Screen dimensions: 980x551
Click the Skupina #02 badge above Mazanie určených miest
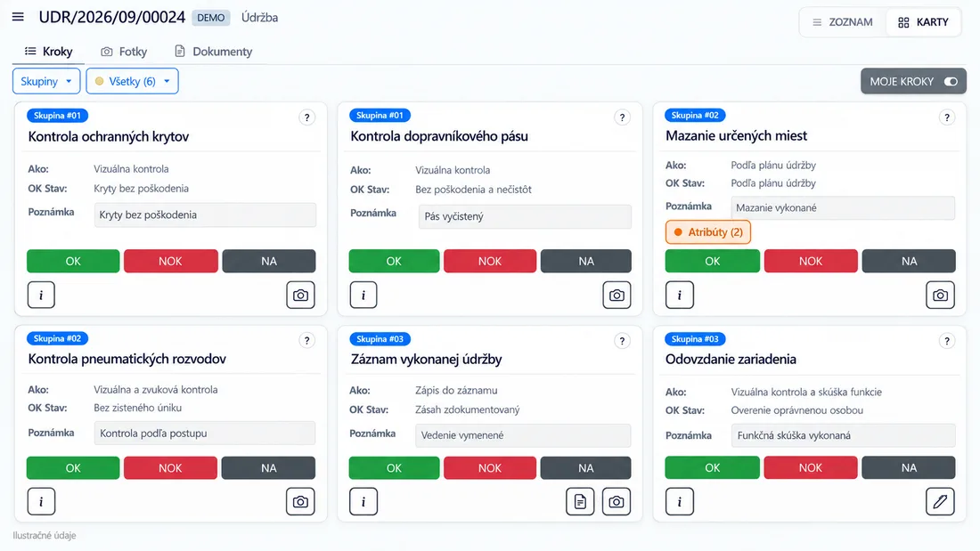pyautogui.click(x=695, y=116)
